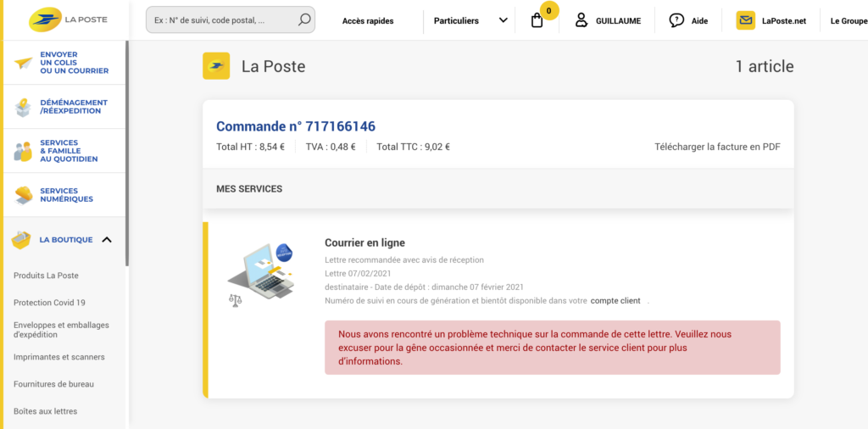Click the Total TTC : 9,02 € value
Viewport: 868px width, 429px height.
pyautogui.click(x=413, y=148)
